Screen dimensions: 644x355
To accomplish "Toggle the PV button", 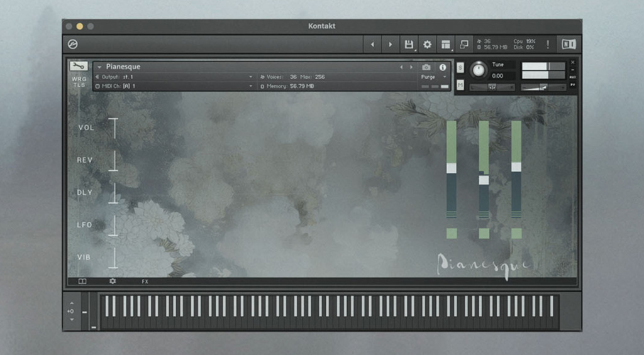I will click(573, 85).
